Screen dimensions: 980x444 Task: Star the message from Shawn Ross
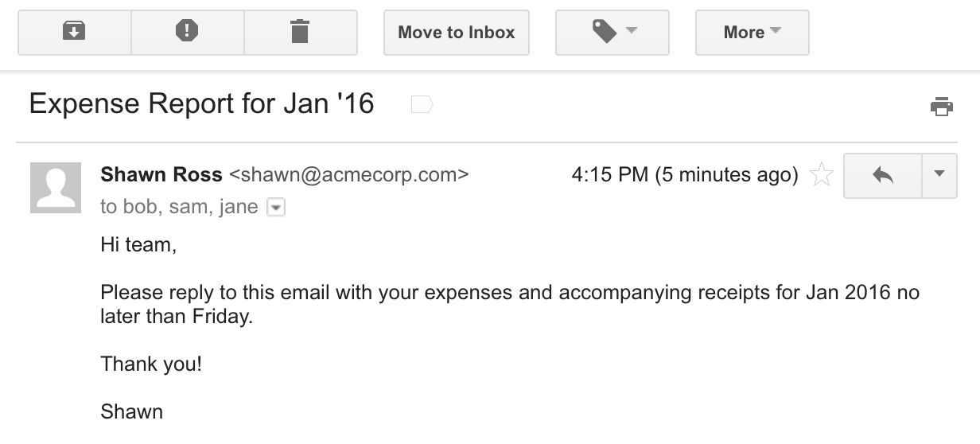821,175
